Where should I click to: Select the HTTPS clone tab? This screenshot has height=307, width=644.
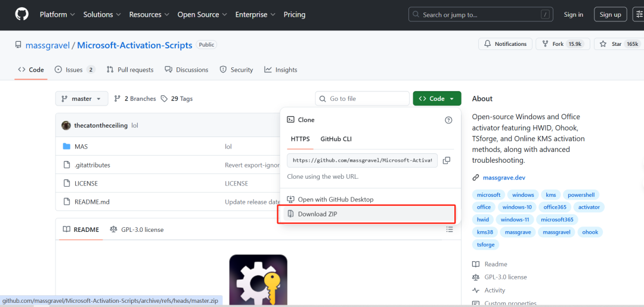[300, 139]
